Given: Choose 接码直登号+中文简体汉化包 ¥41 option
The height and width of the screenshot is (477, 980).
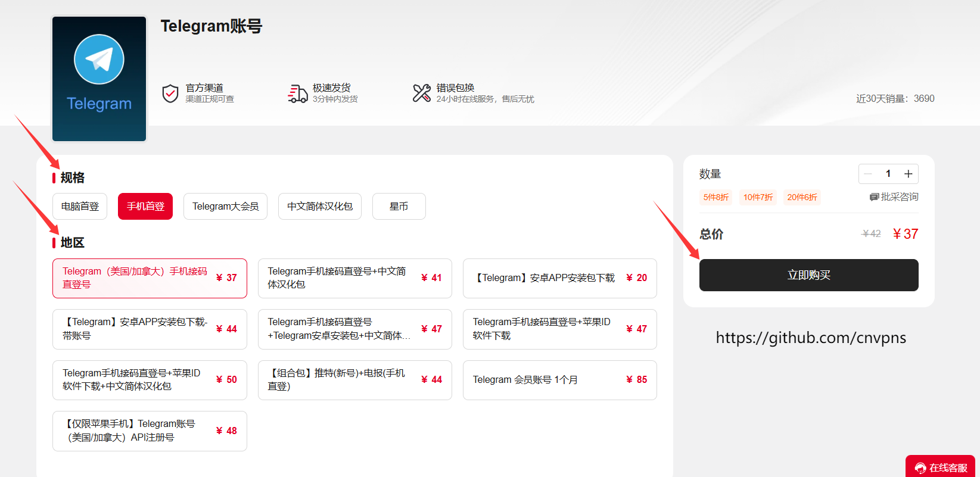Looking at the screenshot, I should (x=355, y=278).
